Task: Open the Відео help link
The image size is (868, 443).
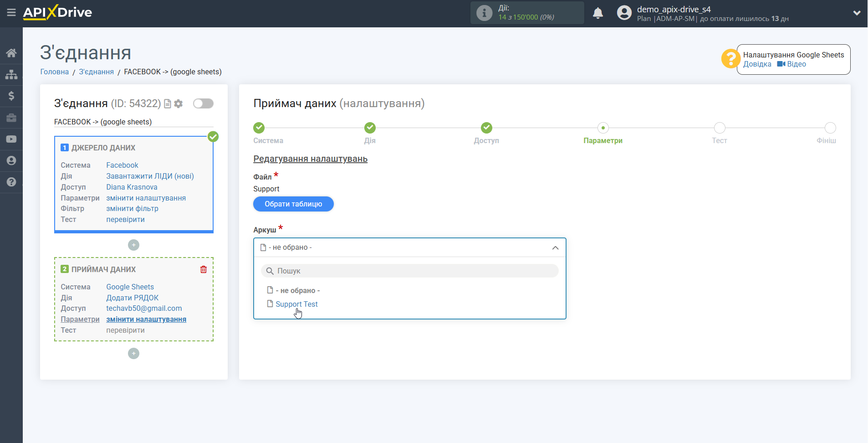Action: pos(792,64)
